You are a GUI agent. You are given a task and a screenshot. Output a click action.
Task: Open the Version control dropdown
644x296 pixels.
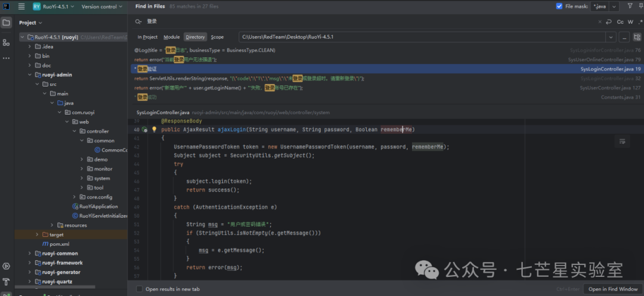coord(102,7)
